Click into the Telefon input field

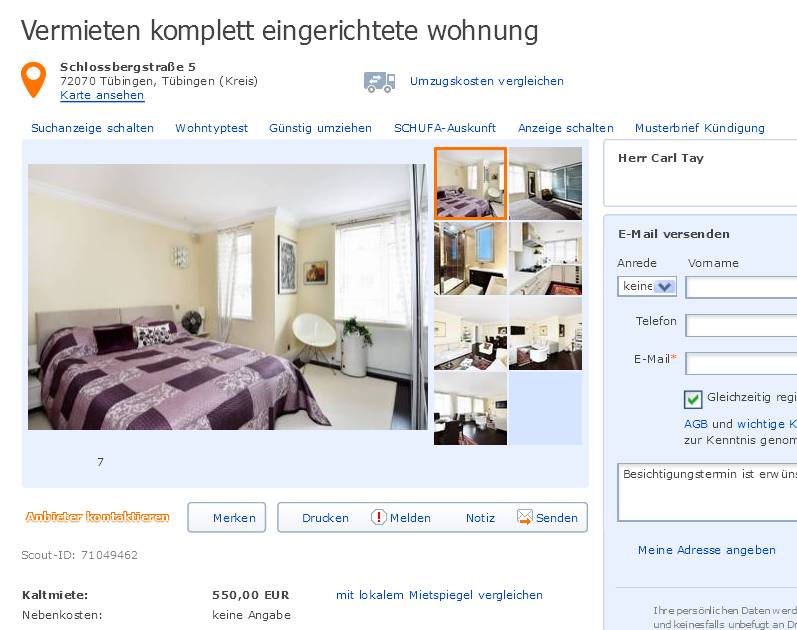coord(741,326)
